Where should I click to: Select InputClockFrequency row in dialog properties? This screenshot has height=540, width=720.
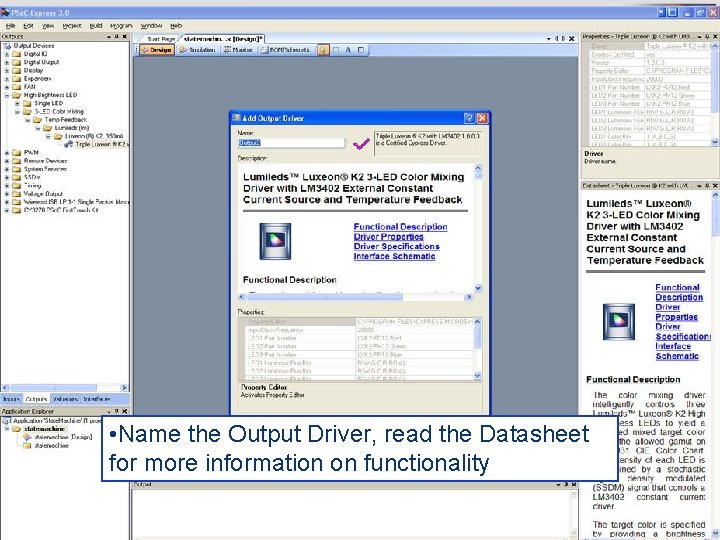point(357,330)
